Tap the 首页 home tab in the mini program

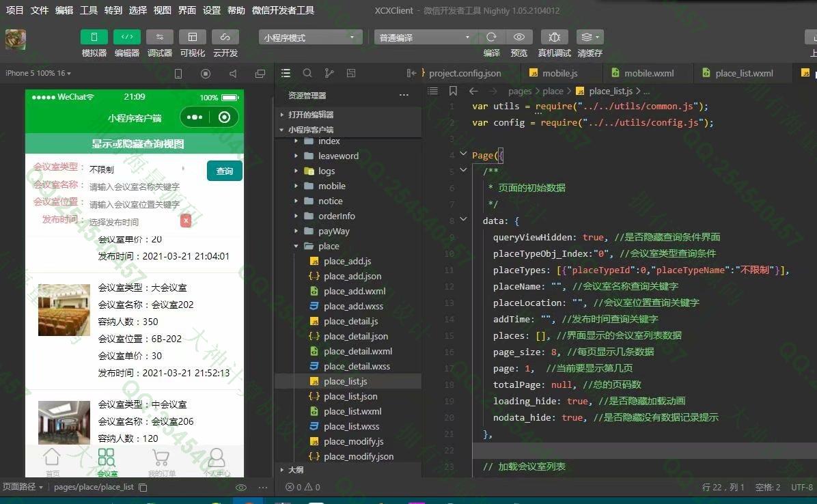(52, 462)
